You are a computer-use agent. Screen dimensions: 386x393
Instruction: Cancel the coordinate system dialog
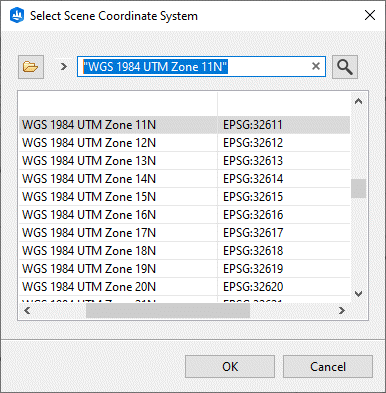[x=328, y=366]
